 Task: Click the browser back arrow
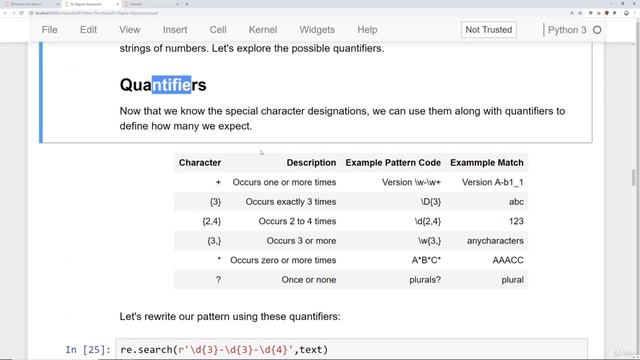[5, 13]
